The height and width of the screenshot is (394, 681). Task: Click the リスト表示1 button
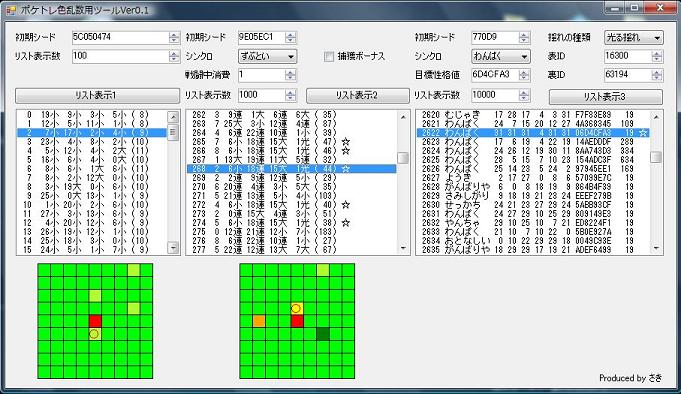click(x=97, y=96)
